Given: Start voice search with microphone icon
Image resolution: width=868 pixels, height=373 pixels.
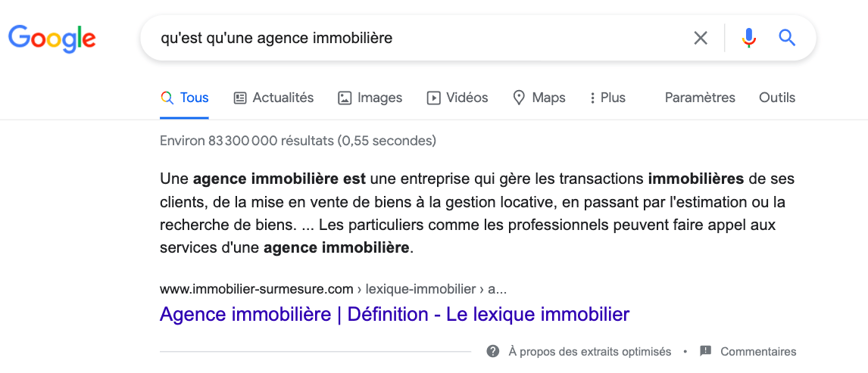Looking at the screenshot, I should pyautogui.click(x=748, y=38).
